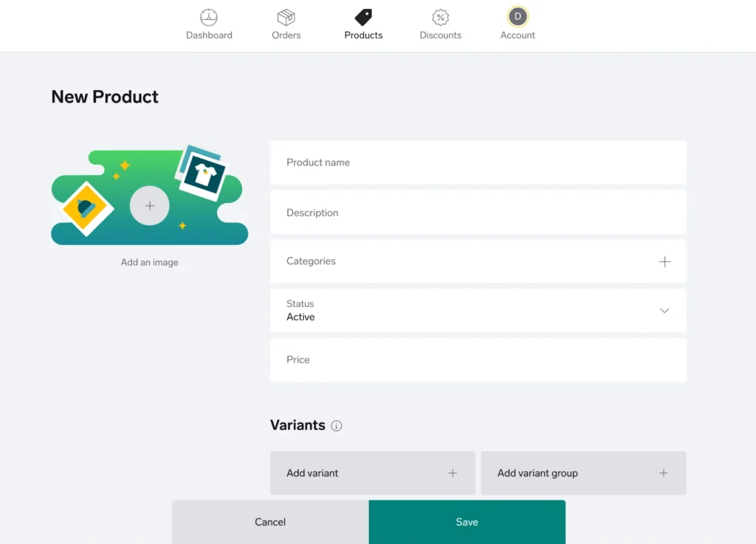Save the new product
Viewport: 756px width, 544px height.
(x=467, y=522)
